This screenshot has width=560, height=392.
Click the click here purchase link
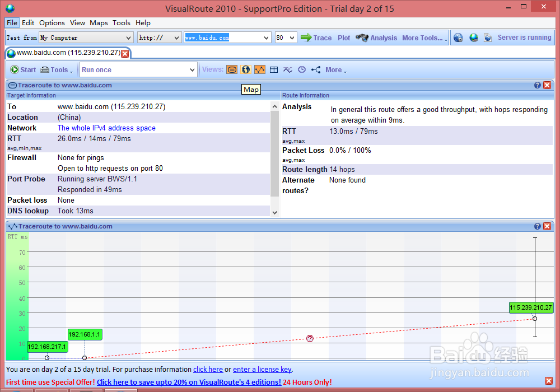coord(208,369)
